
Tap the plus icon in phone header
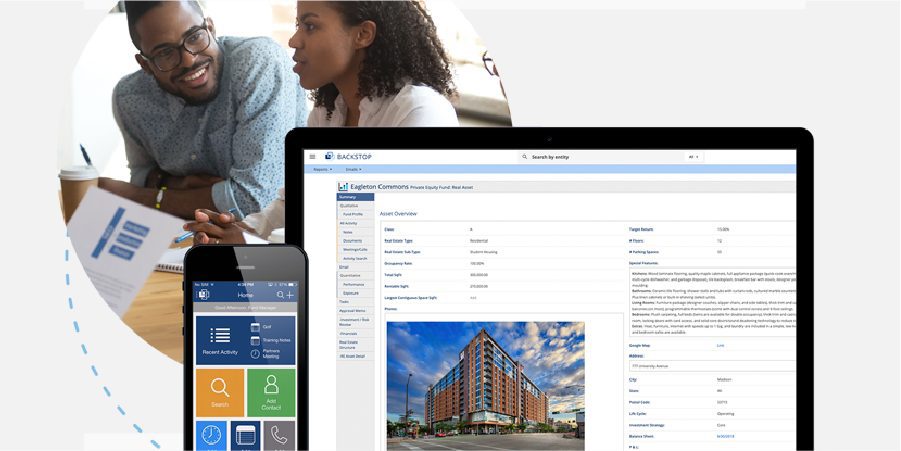pyautogui.click(x=290, y=294)
